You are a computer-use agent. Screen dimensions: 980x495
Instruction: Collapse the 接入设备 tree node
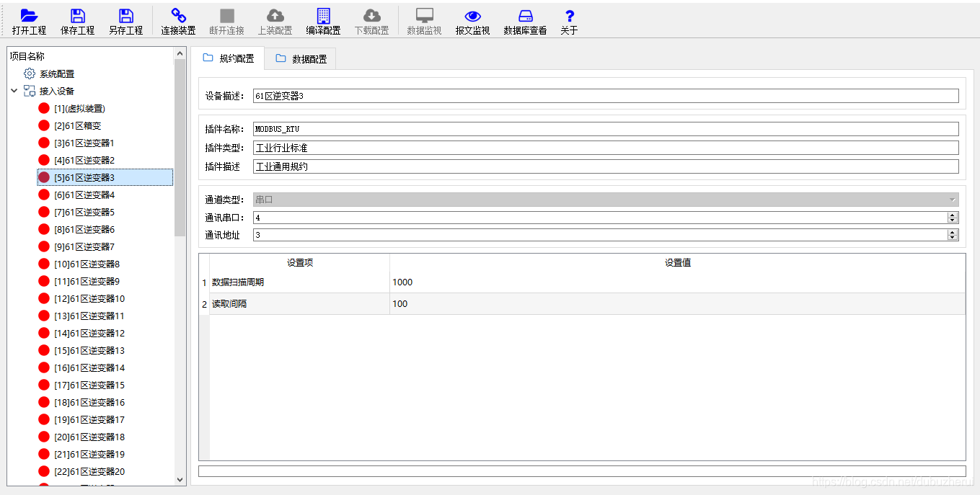14,91
